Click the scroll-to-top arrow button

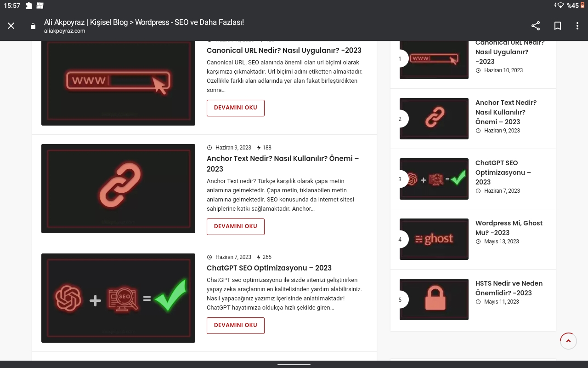point(568,341)
